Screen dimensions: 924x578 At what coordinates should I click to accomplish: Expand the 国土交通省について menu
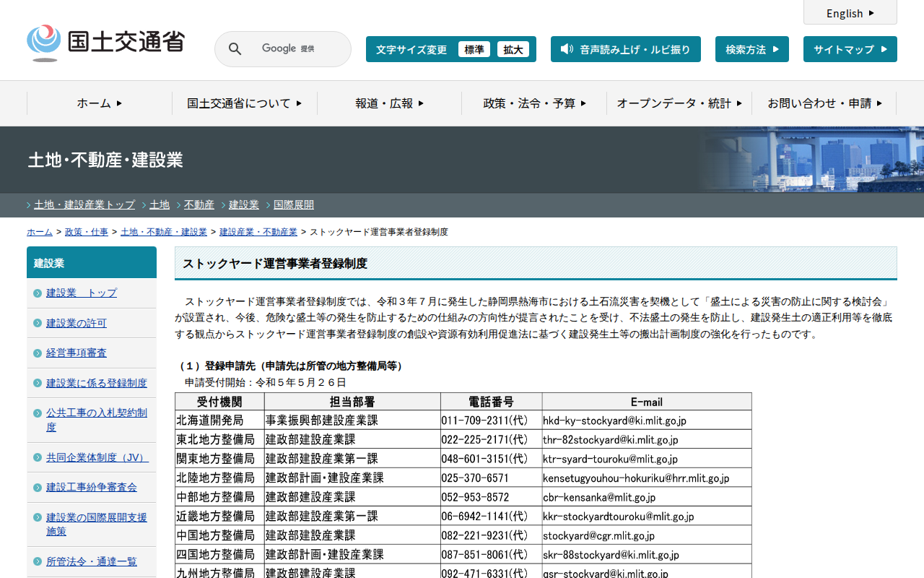coord(244,103)
